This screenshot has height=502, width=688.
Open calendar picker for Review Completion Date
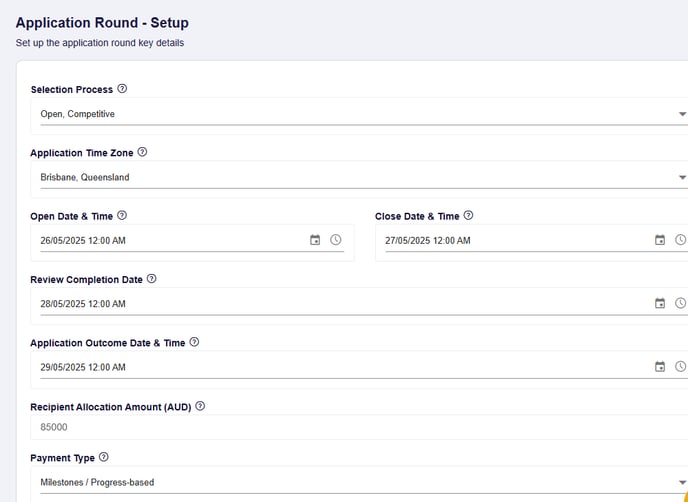coord(660,303)
